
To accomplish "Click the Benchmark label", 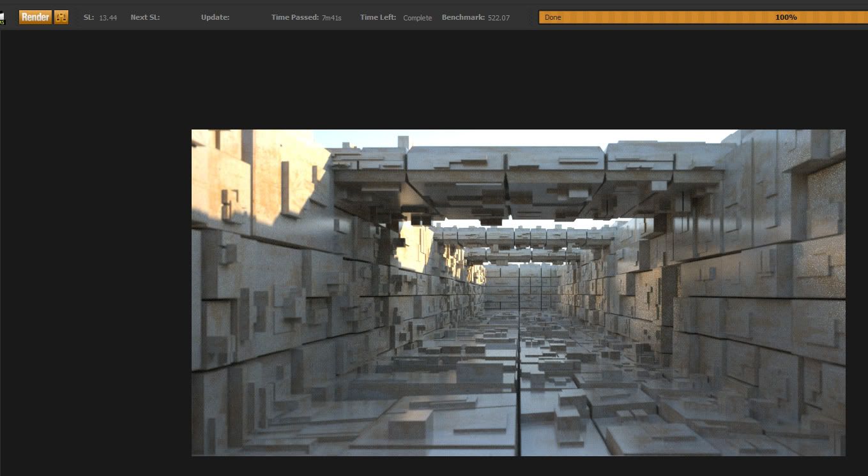I will [463, 17].
